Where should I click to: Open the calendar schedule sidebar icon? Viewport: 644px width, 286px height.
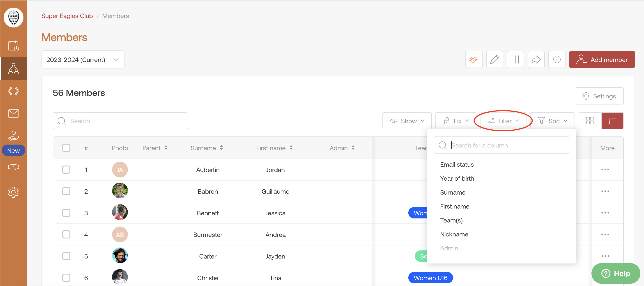(14, 46)
